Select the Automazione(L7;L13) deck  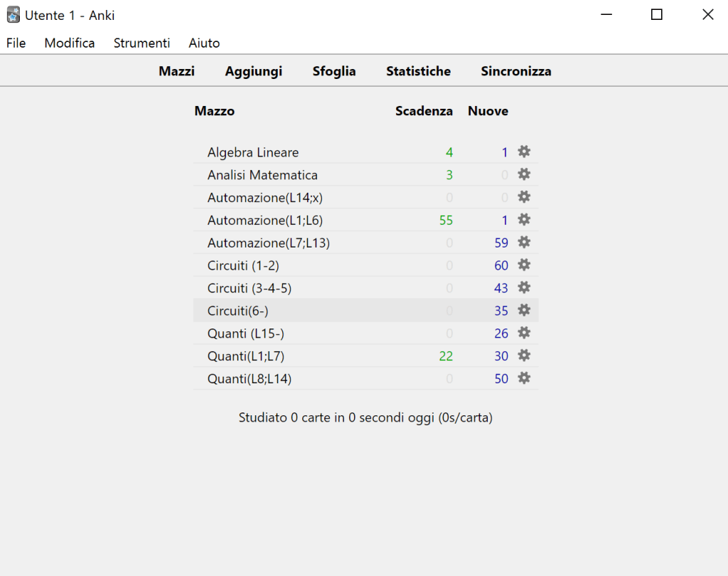click(x=269, y=243)
